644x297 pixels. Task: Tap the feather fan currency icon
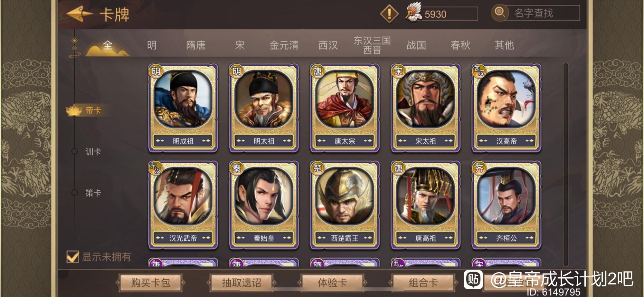tap(413, 13)
